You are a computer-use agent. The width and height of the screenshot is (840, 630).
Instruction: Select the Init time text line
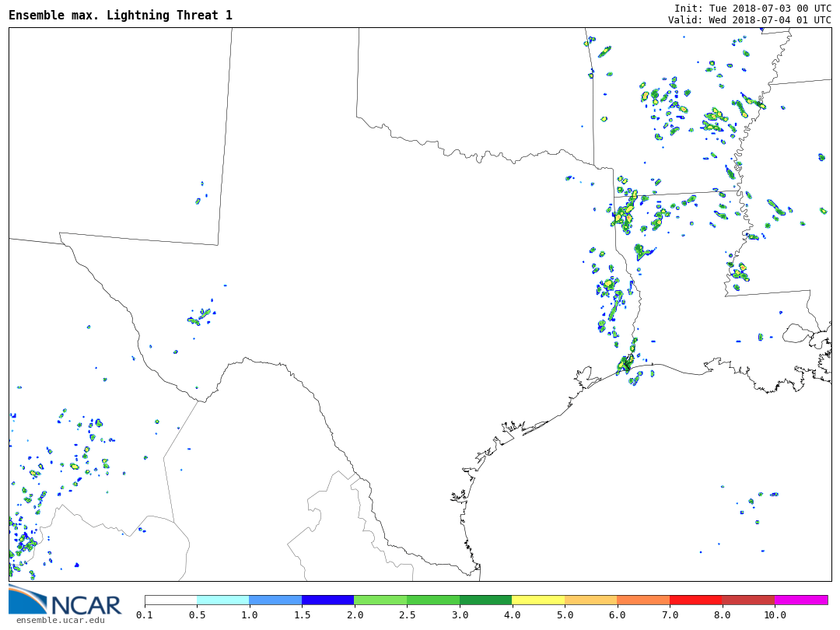click(752, 8)
